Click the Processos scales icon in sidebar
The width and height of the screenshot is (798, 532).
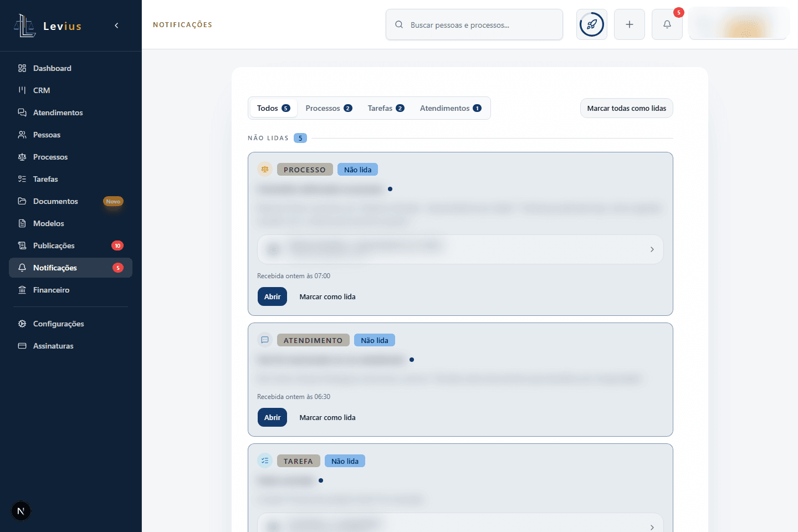(x=22, y=157)
